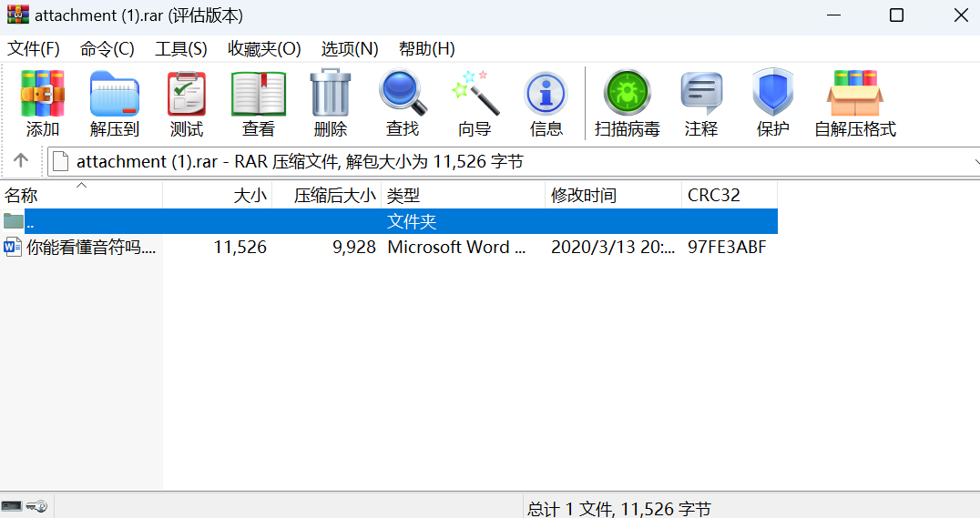Open the 选项(N) menu
Image resolution: width=980 pixels, height=518 pixels.
pos(350,49)
